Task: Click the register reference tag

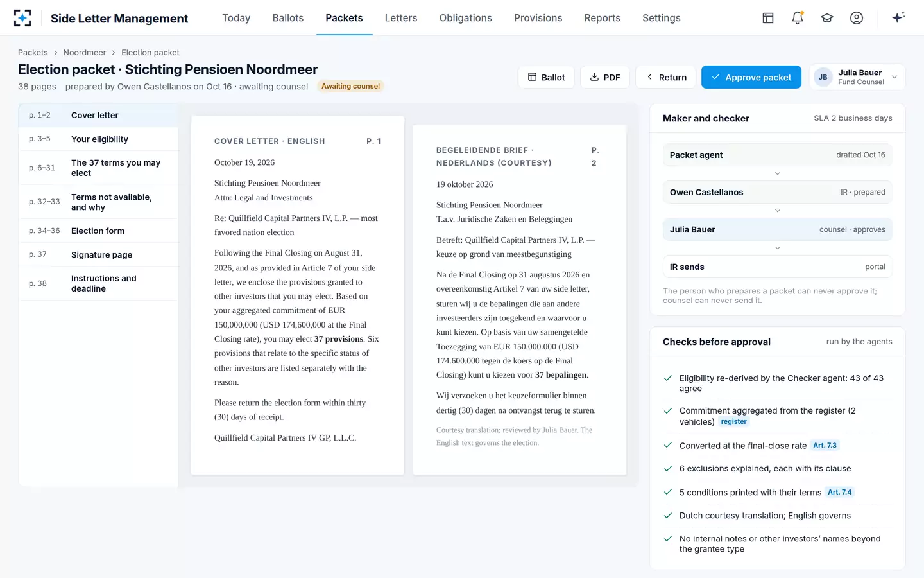Action: pos(733,422)
